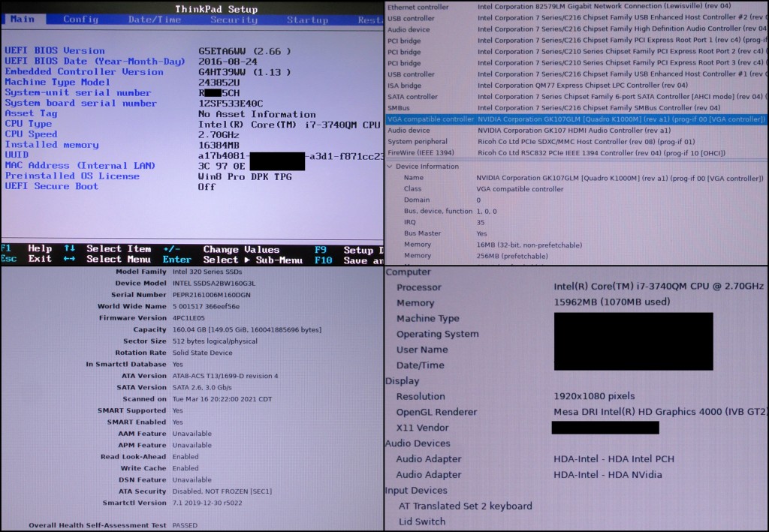Select the System board serial number label

[80, 103]
